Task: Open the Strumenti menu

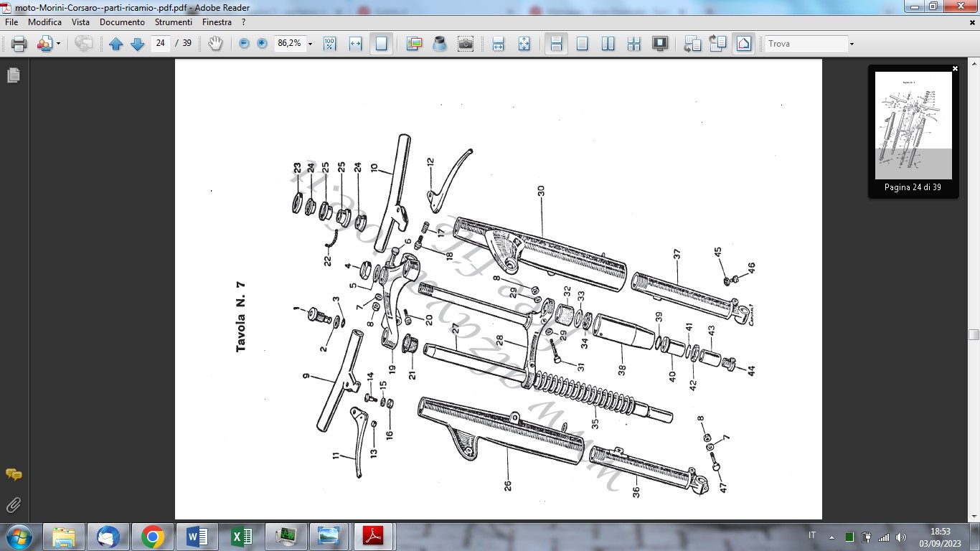Action: [x=173, y=22]
